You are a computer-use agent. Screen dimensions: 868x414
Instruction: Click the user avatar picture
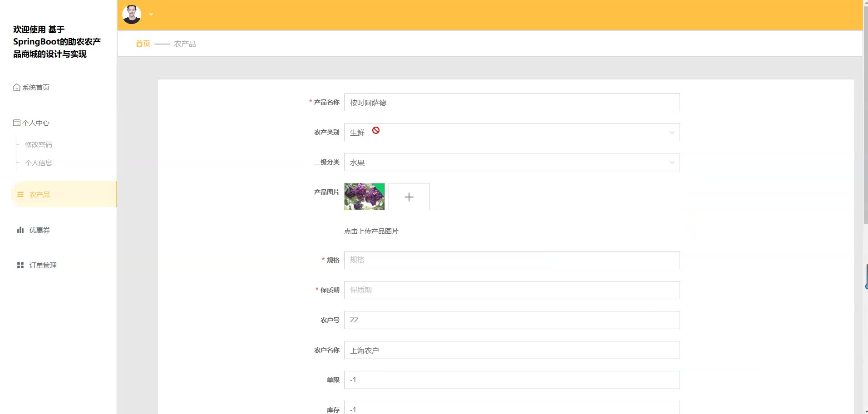pyautogui.click(x=132, y=15)
